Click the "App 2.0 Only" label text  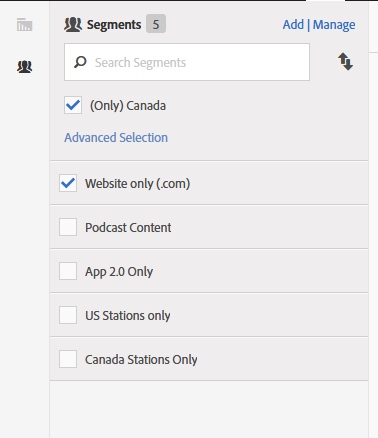click(x=119, y=272)
